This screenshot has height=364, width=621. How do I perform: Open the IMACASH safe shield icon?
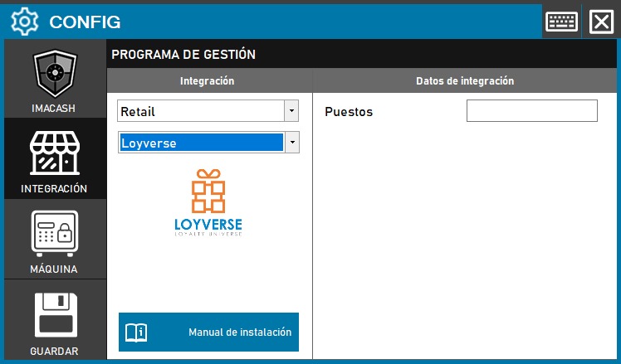coord(54,75)
